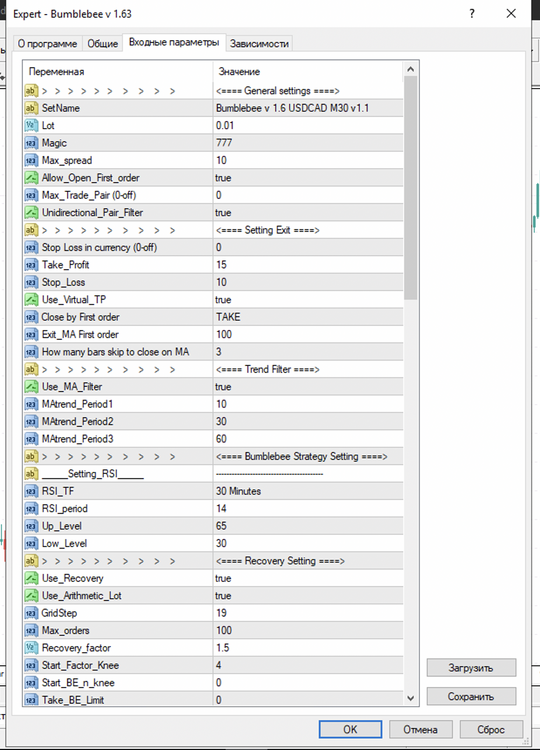Click the Сохранить button
This screenshot has height=750, width=540.
[x=471, y=696]
